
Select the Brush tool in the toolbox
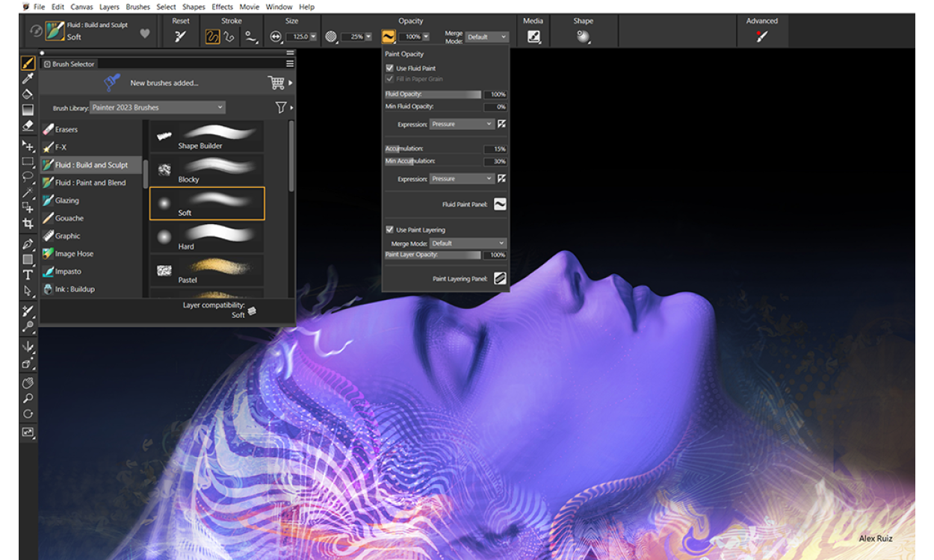(x=28, y=63)
